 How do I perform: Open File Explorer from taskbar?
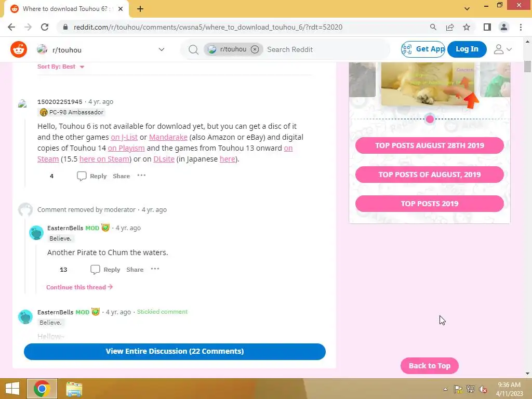[x=74, y=389]
